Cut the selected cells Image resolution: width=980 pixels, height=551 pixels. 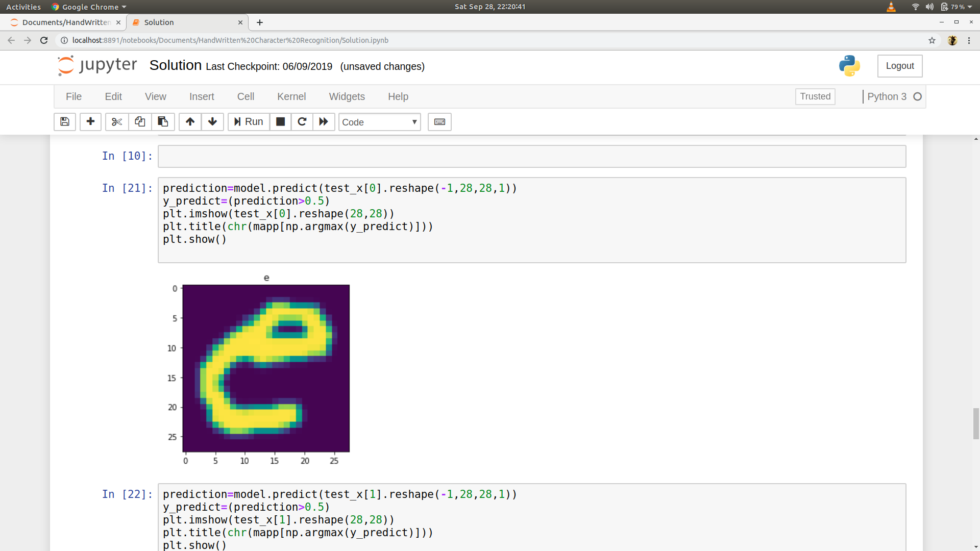point(116,122)
